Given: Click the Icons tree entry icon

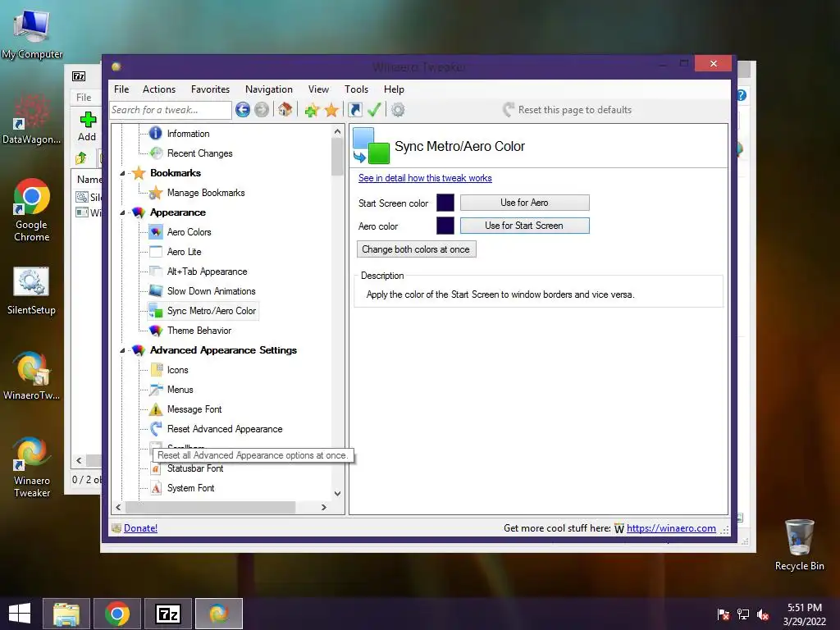Looking at the screenshot, I should [x=156, y=370].
